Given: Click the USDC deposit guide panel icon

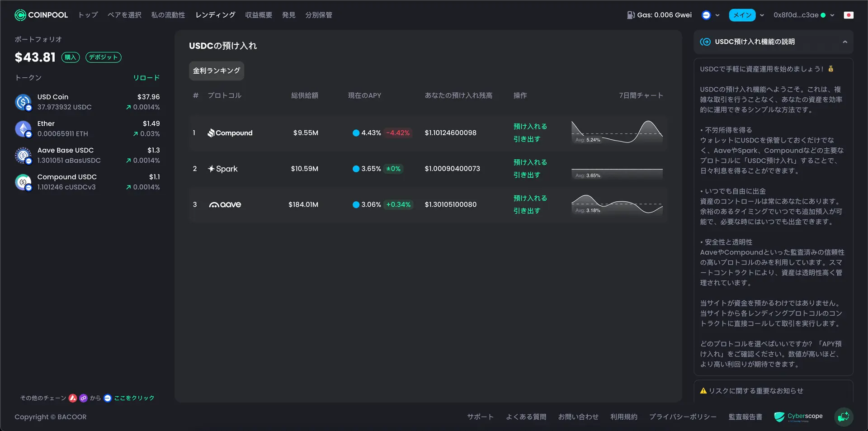Looking at the screenshot, I should [705, 42].
